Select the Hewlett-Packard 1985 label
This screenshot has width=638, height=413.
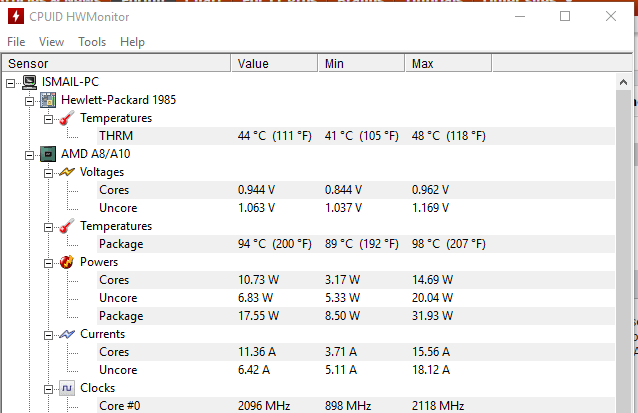118,100
